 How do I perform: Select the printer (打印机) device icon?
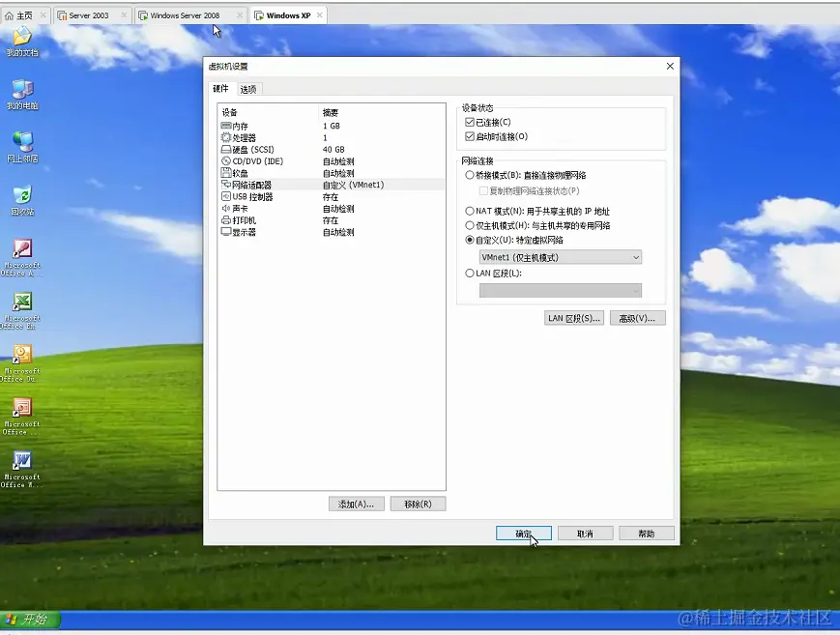[226, 220]
